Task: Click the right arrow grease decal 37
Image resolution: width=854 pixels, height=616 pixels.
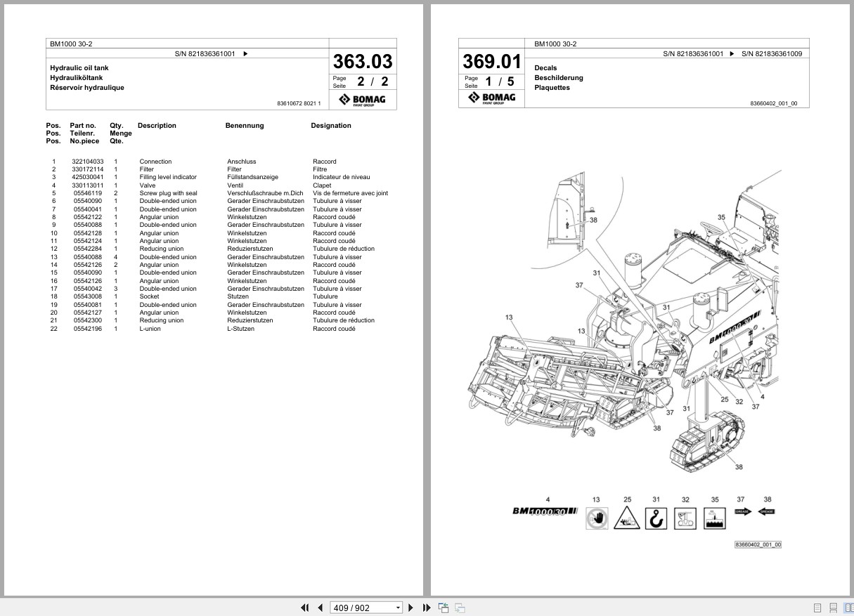Action: pyautogui.click(x=742, y=511)
